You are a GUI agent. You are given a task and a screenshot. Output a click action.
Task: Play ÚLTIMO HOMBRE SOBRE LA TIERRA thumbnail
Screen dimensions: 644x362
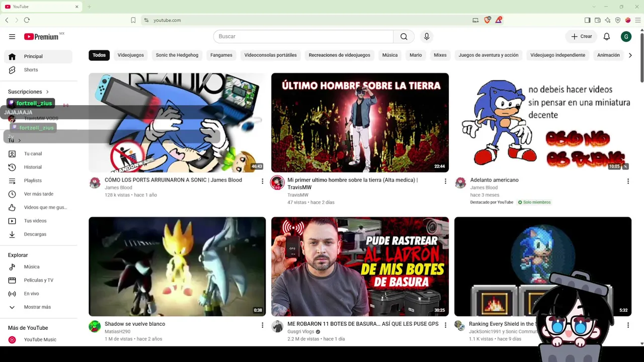pos(360,123)
